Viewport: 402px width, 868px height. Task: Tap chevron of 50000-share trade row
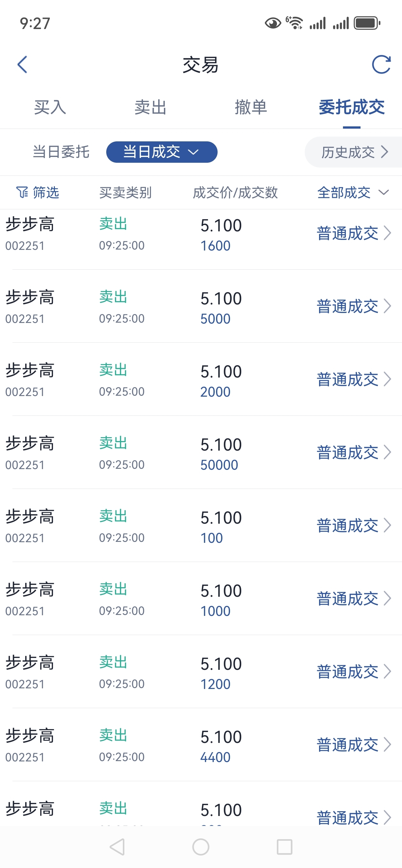[x=388, y=452]
